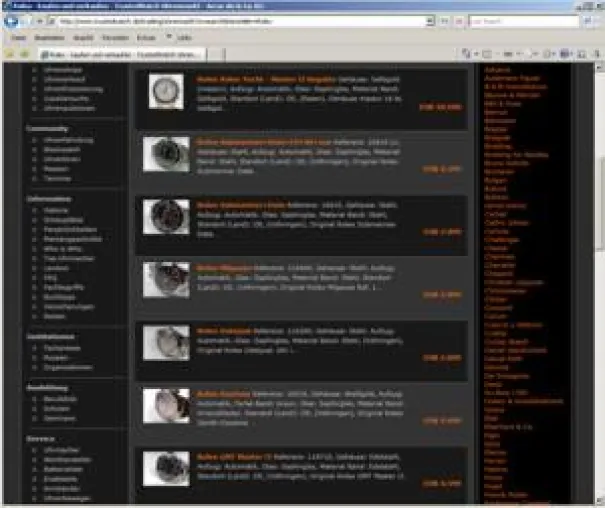The width and height of the screenshot is (605, 508).
Task: Open the ? help menu
Action: pyautogui.click(x=169, y=37)
